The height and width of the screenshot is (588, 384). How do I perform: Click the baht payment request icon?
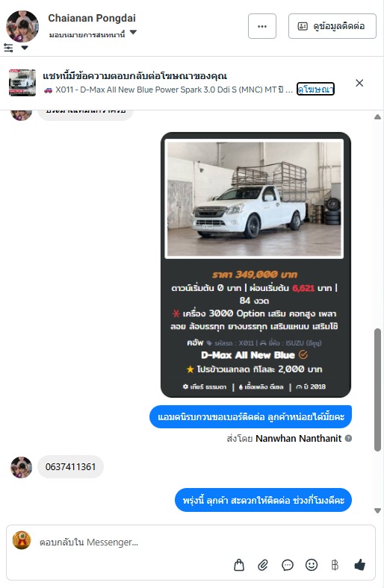click(335, 565)
